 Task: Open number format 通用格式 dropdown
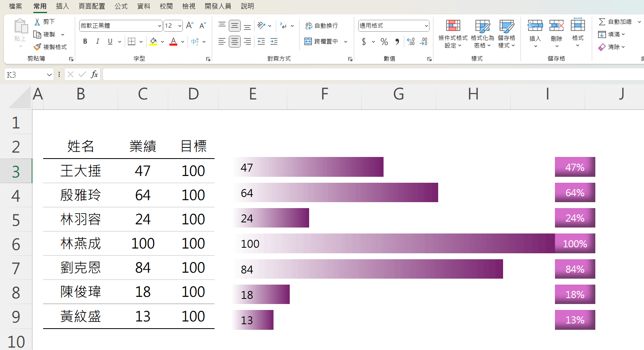tap(426, 26)
